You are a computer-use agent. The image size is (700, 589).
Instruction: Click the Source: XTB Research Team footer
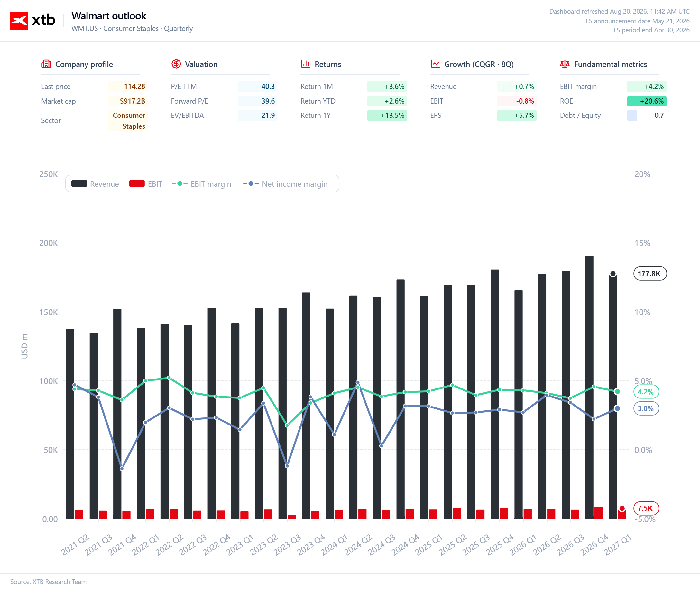(x=48, y=581)
